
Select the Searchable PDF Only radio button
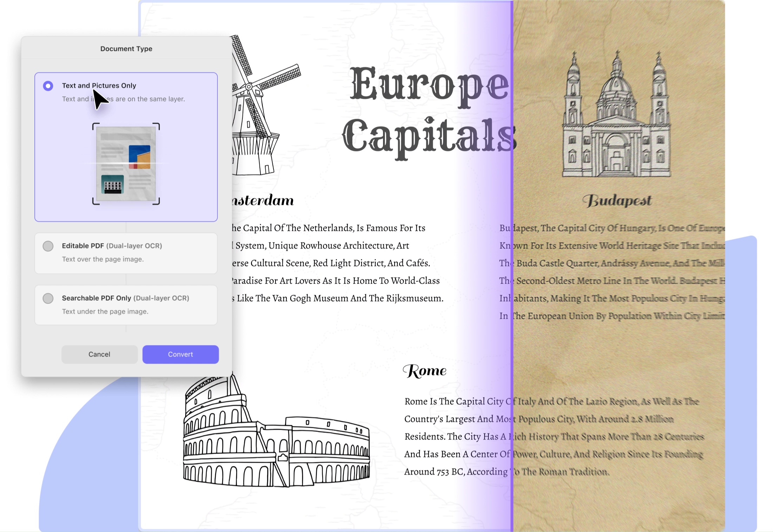(x=48, y=298)
